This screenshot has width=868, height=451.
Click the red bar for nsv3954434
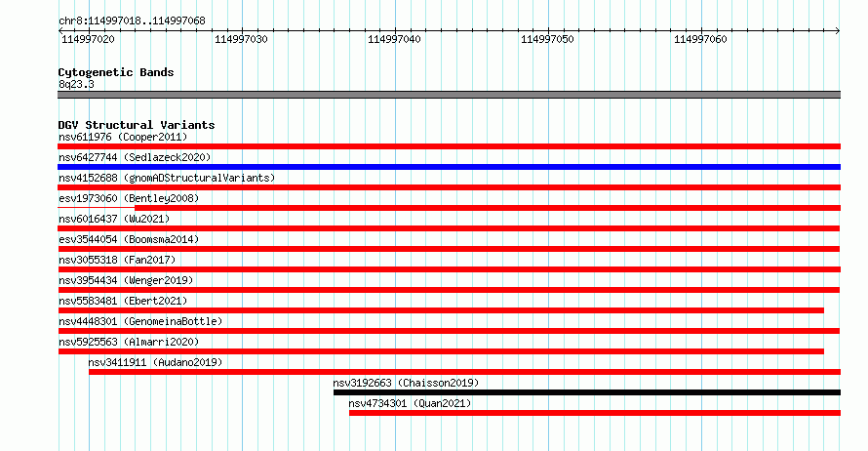coord(449,290)
